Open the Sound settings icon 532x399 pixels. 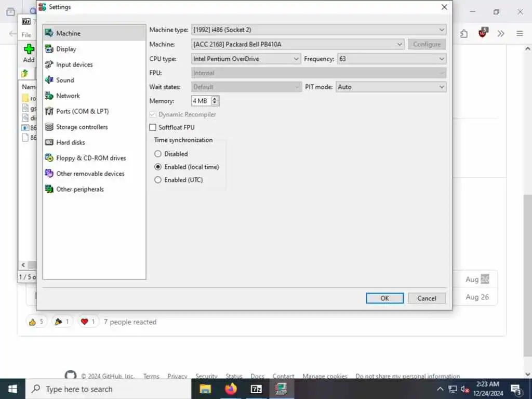[x=49, y=79]
